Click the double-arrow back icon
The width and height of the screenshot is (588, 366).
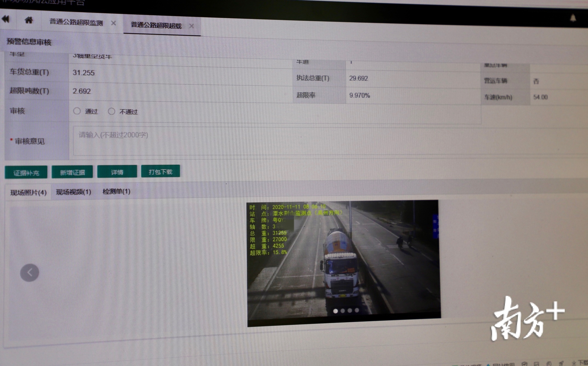pyautogui.click(x=5, y=19)
